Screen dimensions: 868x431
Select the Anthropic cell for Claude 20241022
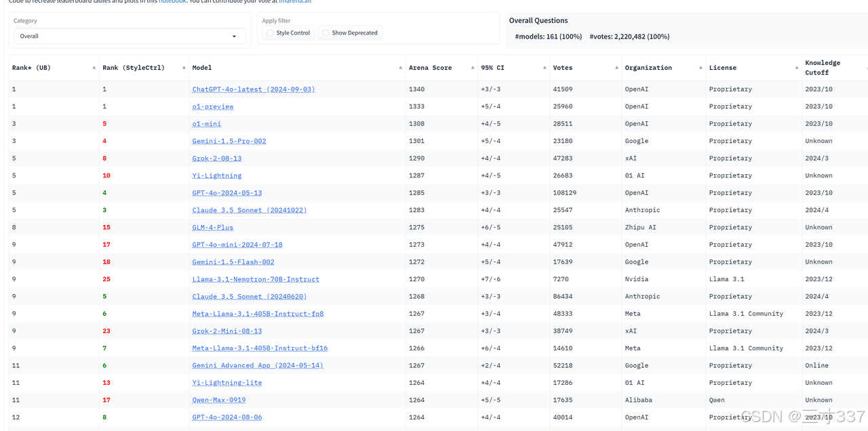point(643,210)
